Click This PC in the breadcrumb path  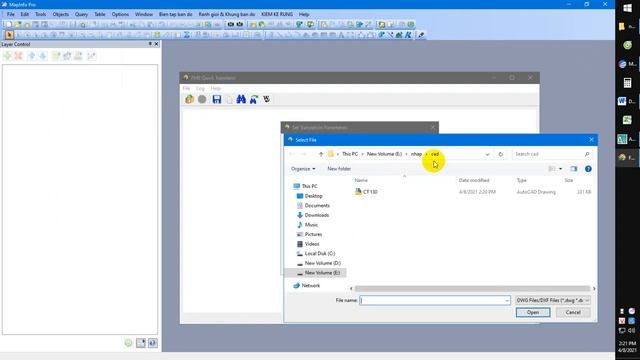pos(350,154)
